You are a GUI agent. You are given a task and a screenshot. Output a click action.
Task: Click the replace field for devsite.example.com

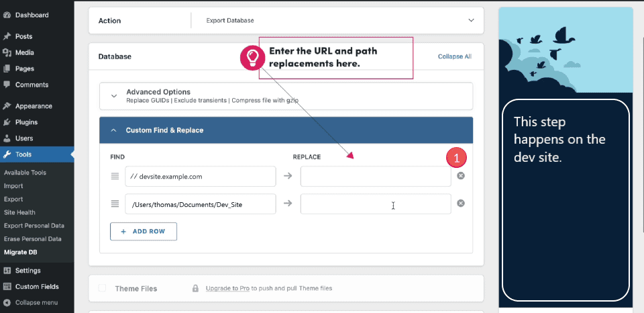pos(376,177)
